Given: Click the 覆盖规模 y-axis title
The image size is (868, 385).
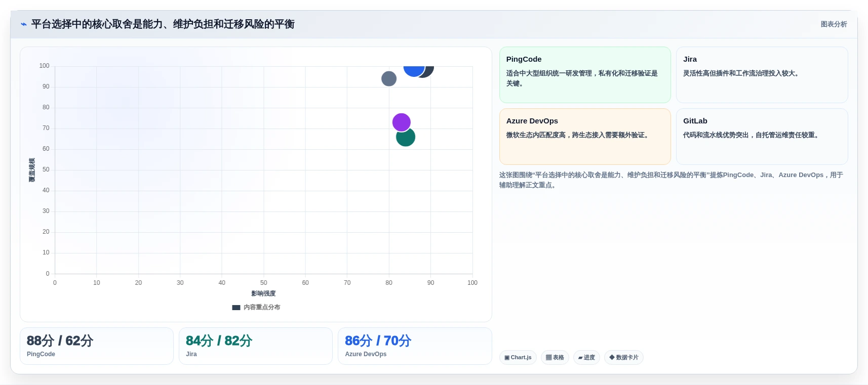Looking at the screenshot, I should coord(32,170).
